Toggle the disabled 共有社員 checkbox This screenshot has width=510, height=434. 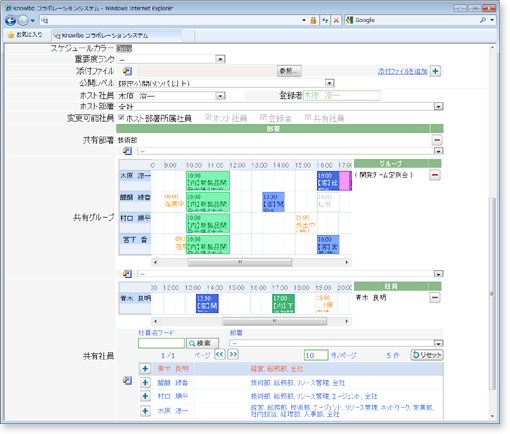tap(308, 117)
